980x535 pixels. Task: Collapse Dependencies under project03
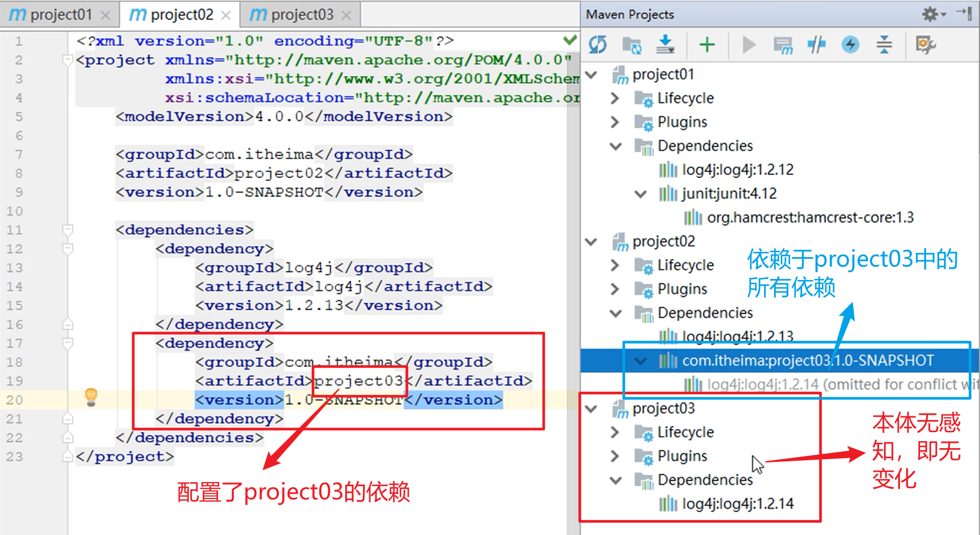(x=615, y=480)
